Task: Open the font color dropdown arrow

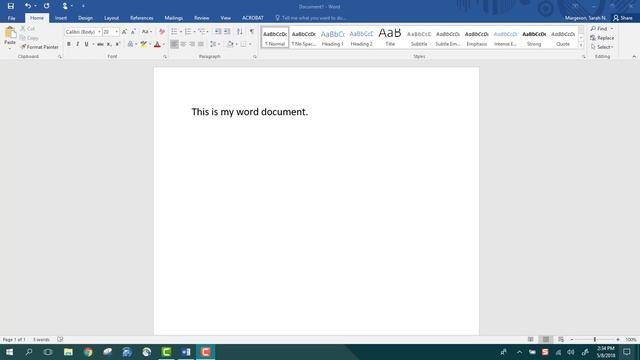Action: pos(164,44)
